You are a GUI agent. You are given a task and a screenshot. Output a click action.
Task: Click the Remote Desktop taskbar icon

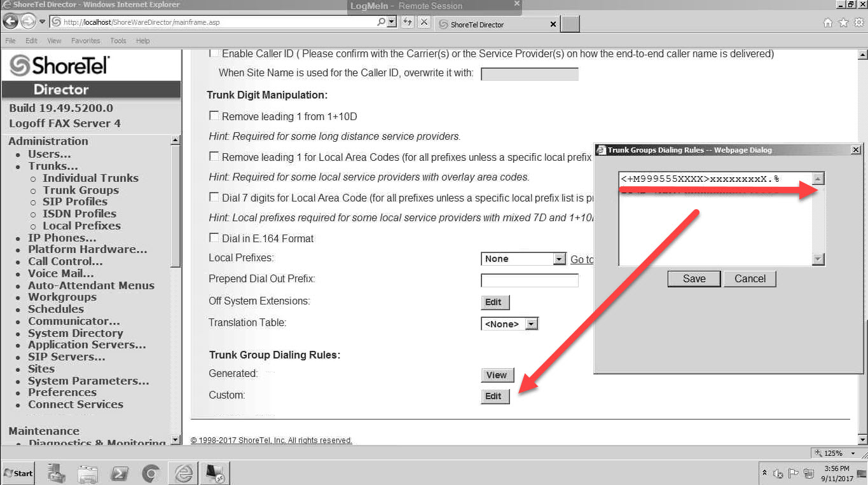(x=214, y=474)
